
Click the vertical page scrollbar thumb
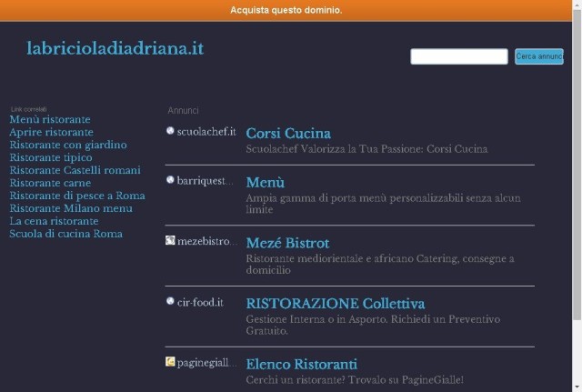pos(577,164)
